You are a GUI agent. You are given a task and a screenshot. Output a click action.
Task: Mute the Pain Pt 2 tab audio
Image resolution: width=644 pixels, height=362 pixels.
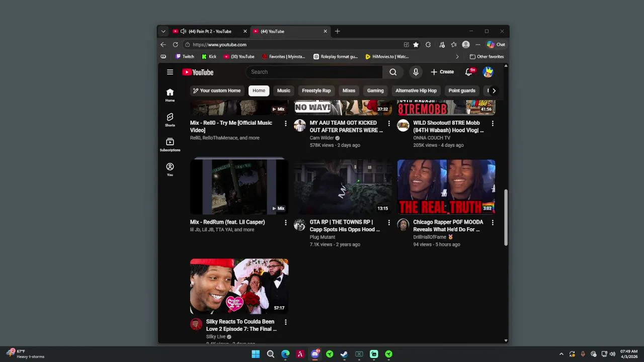[x=183, y=31]
